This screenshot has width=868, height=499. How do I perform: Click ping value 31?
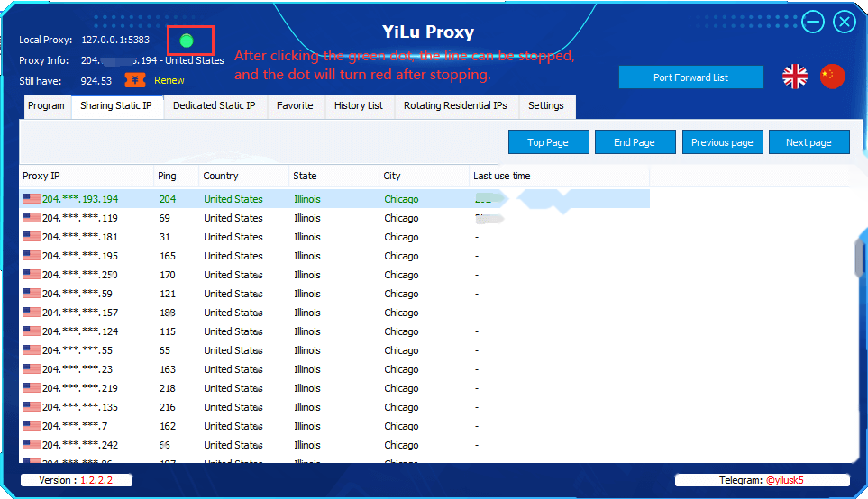click(165, 237)
